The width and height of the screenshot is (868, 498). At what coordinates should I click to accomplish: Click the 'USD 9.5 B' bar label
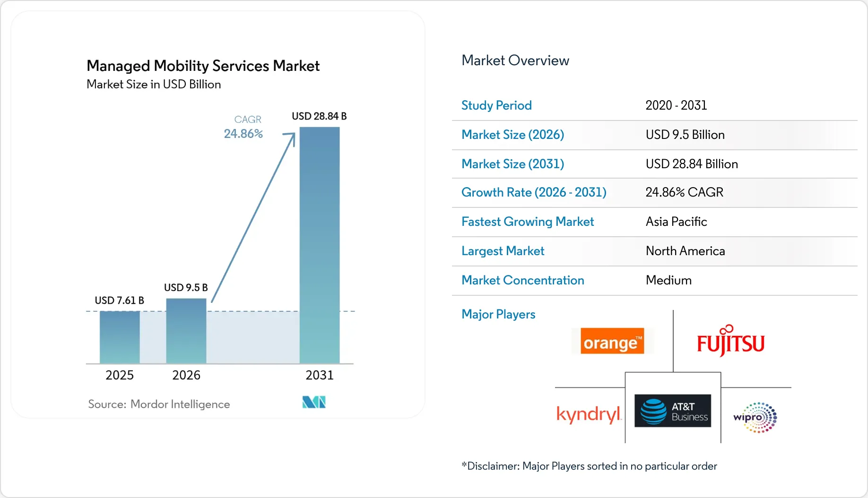tap(186, 287)
